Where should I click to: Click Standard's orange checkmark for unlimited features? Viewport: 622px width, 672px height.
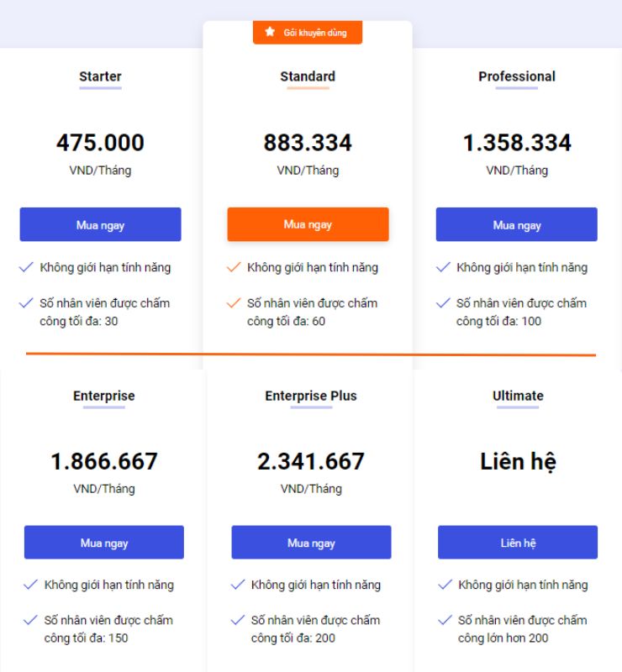234,267
